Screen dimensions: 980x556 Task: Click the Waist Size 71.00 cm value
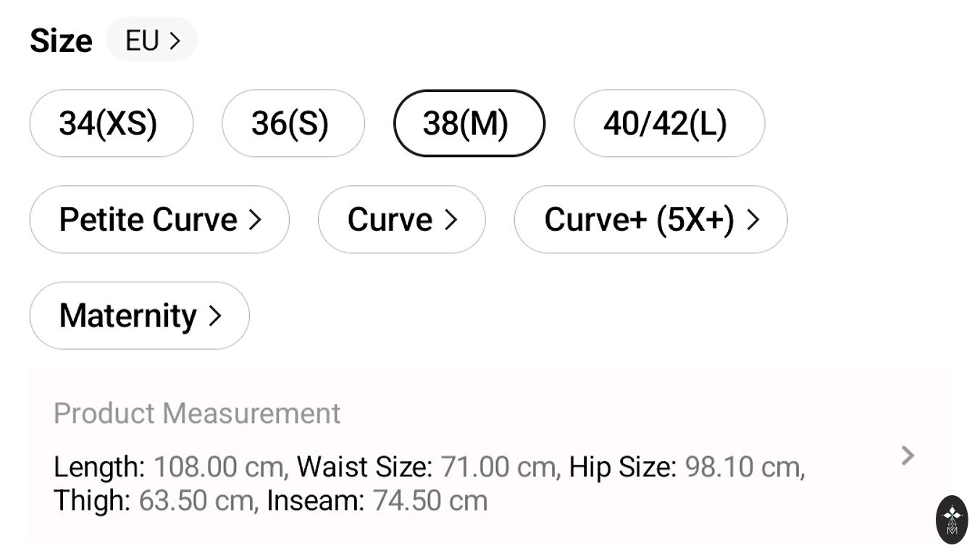click(x=429, y=467)
